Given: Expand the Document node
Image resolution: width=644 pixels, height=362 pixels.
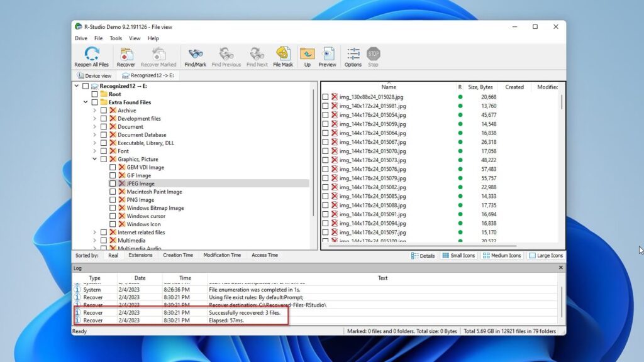Looking at the screenshot, I should (x=94, y=127).
